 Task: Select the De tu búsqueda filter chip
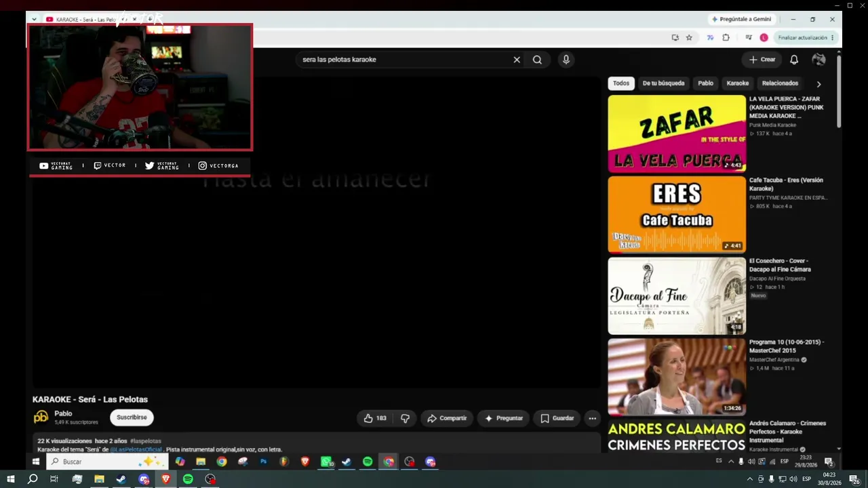tap(663, 83)
